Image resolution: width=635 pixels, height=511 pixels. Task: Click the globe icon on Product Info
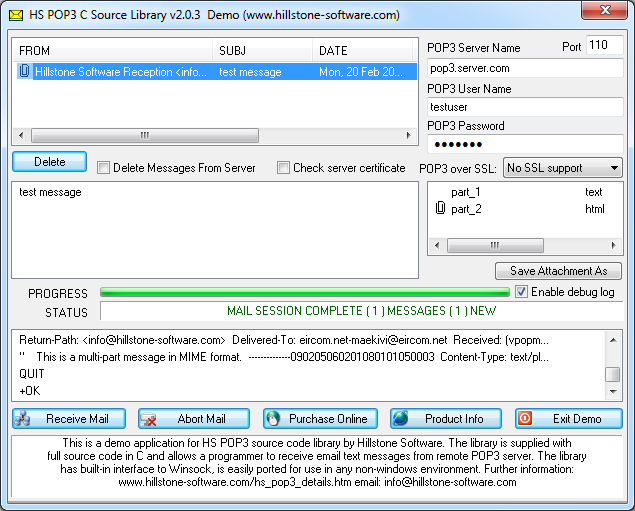pyautogui.click(x=401, y=418)
